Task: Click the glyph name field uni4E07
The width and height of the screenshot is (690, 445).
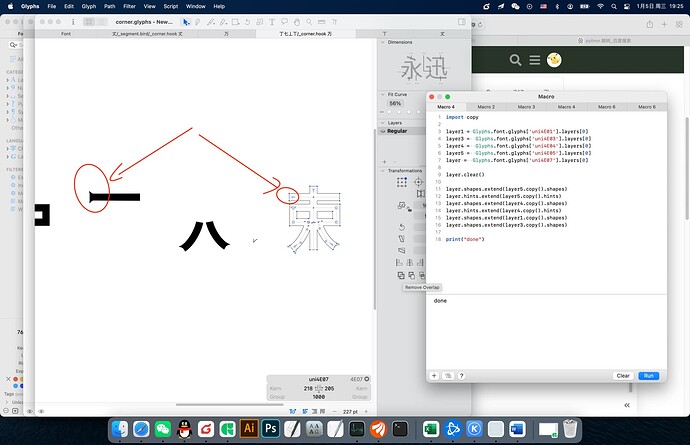Action: (319, 379)
